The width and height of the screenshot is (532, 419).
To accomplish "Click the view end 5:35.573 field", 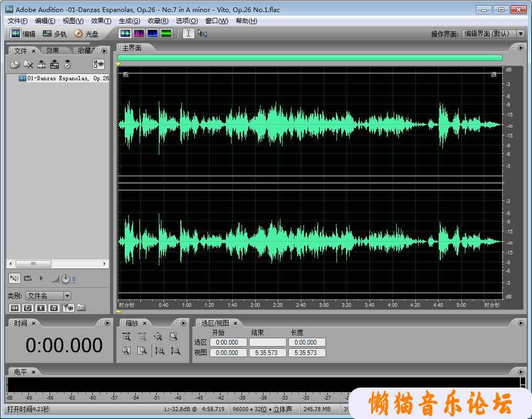I will pos(268,353).
